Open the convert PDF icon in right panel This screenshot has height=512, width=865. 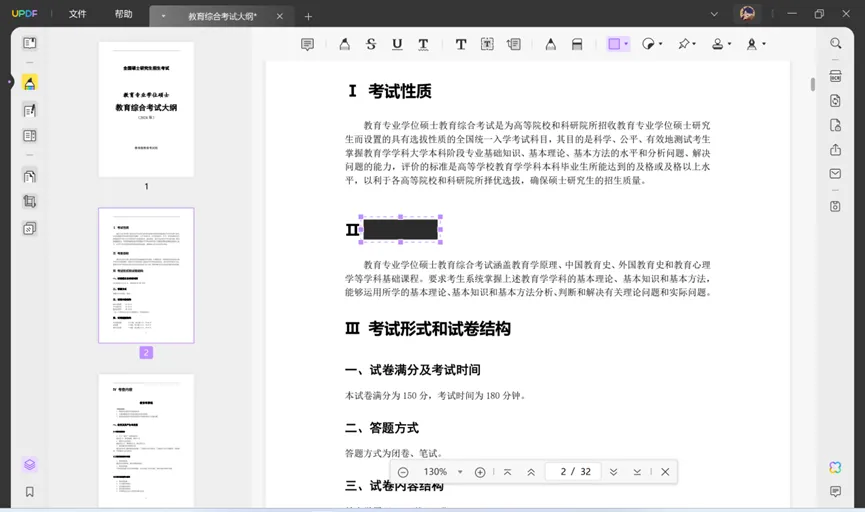tap(835, 100)
